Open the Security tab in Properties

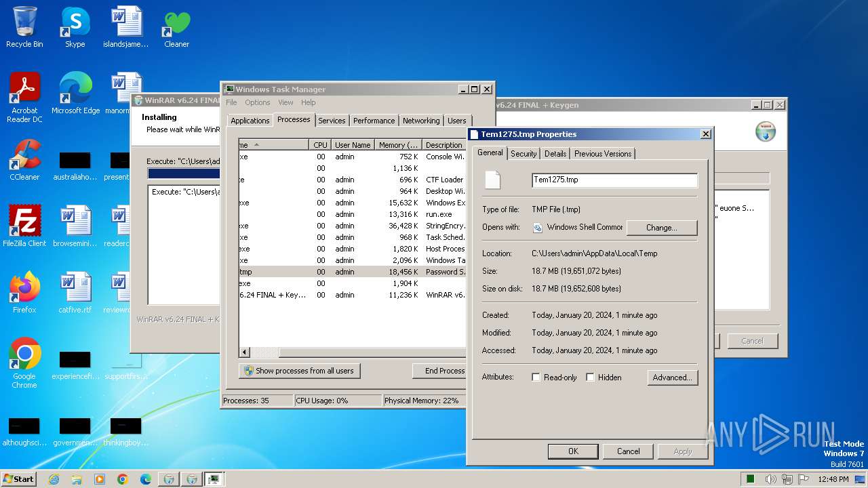tap(524, 154)
